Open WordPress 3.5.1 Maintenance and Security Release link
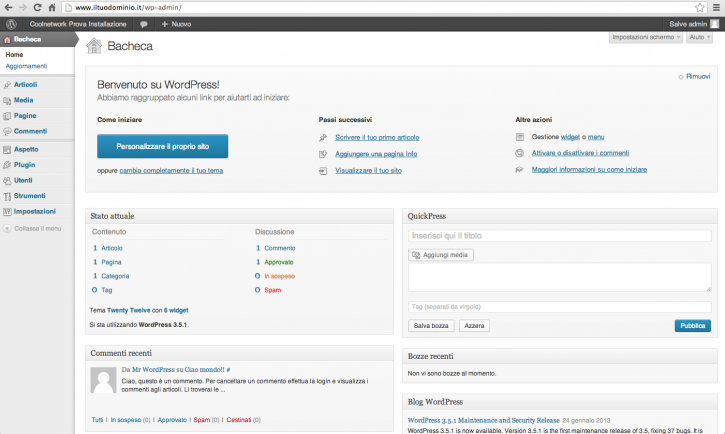This screenshot has height=434, width=725. [x=484, y=420]
